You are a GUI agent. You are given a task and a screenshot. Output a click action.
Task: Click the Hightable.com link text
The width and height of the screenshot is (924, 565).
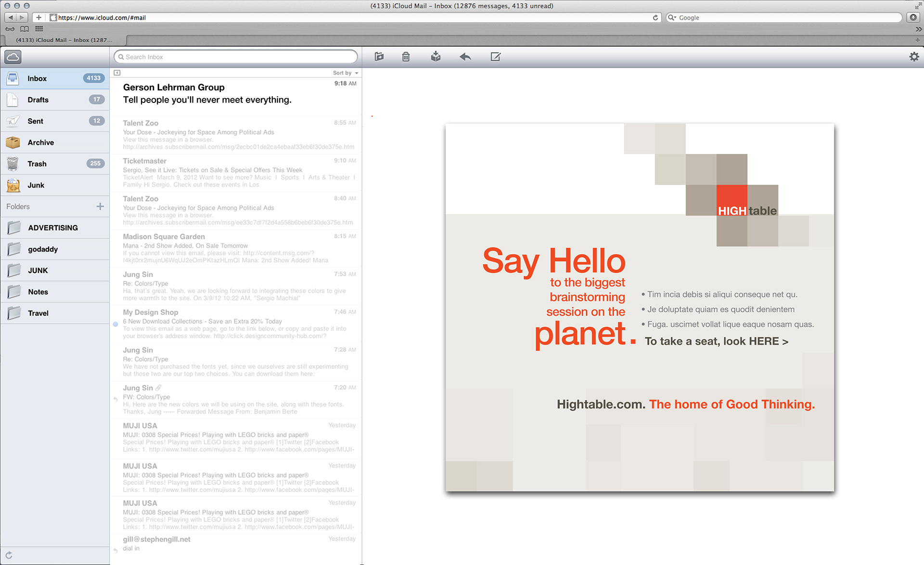(601, 404)
